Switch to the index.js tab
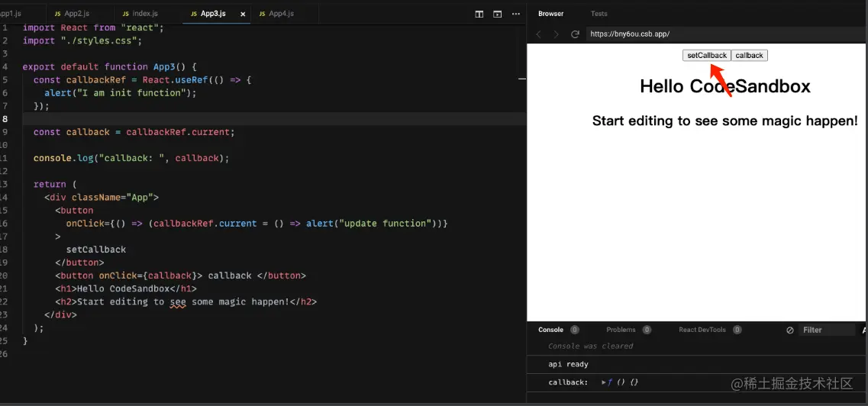Image resolution: width=868 pixels, height=406 pixels. pos(140,13)
